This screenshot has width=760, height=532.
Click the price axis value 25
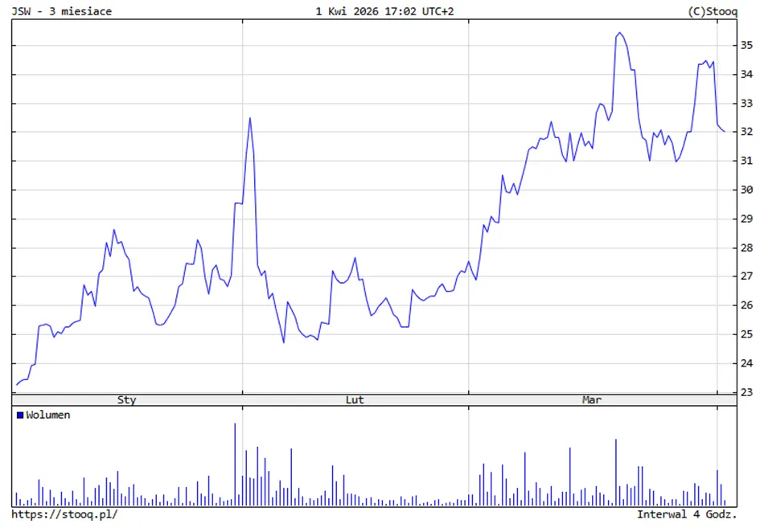(746, 334)
